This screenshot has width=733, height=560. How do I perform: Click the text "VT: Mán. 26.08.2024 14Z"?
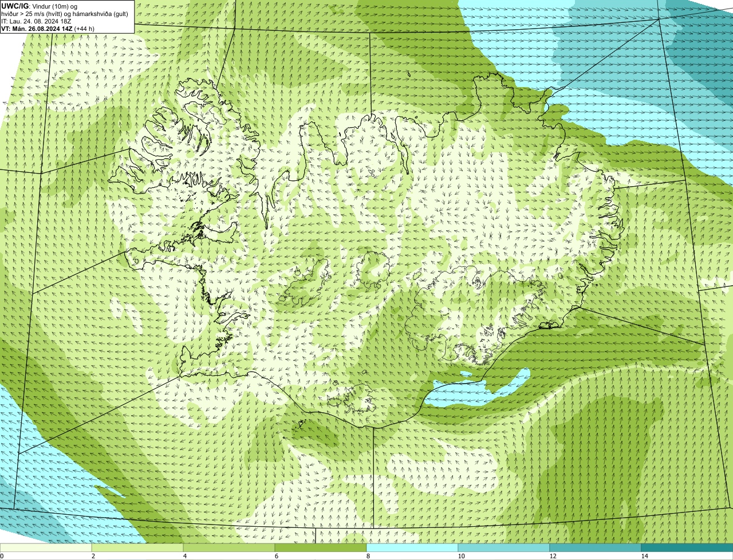point(37,29)
